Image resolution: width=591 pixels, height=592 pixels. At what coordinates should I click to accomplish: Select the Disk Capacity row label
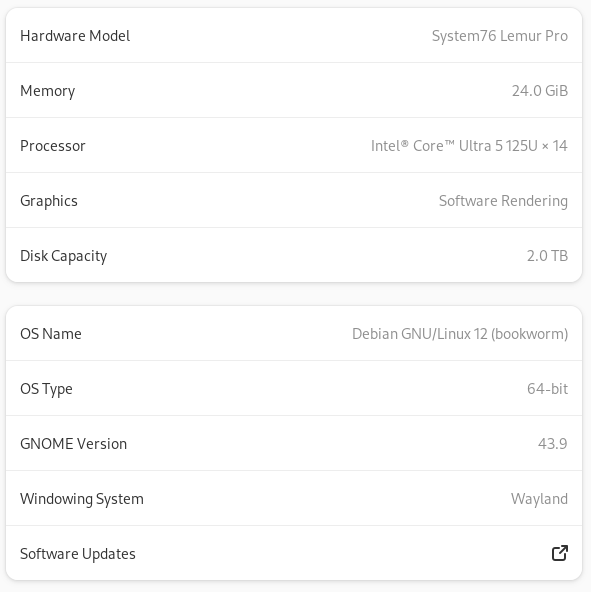(x=63, y=256)
